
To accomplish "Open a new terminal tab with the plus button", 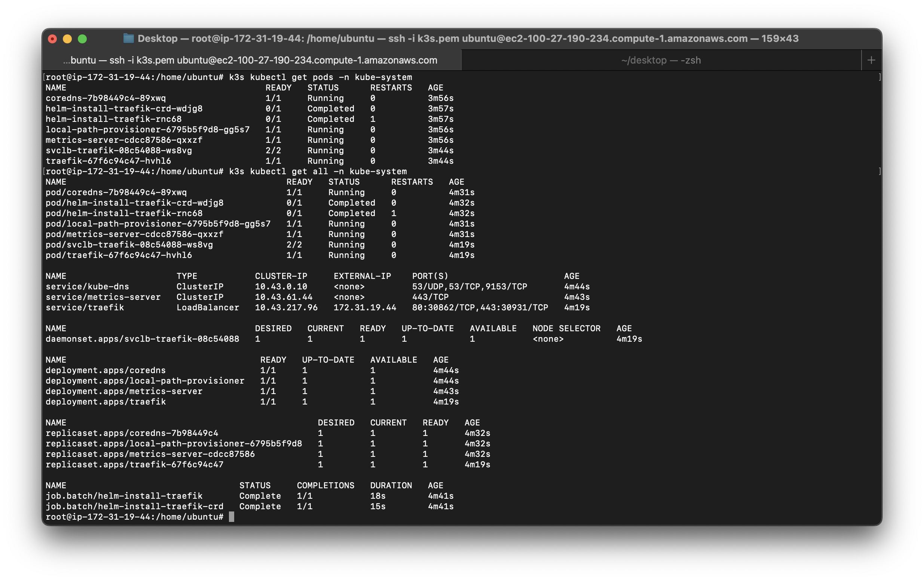I will 872,60.
